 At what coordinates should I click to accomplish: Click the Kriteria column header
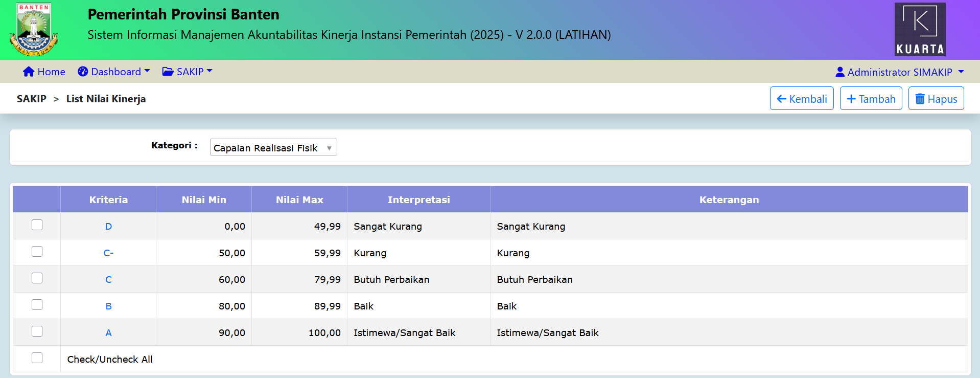pos(108,199)
